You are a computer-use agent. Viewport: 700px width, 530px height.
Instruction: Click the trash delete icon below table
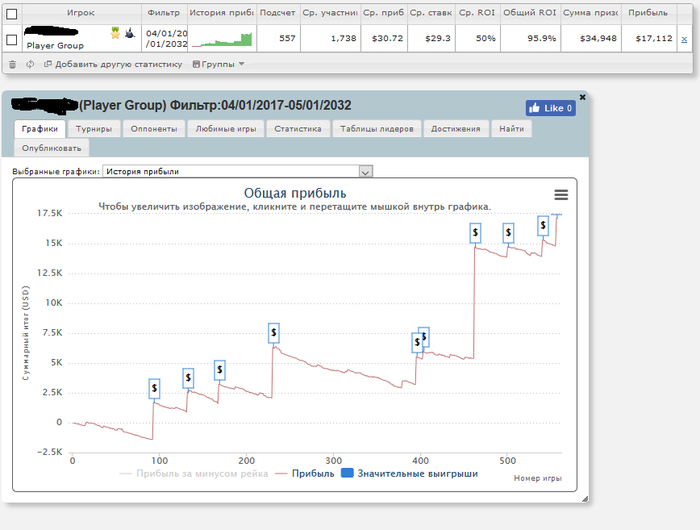[x=12, y=64]
